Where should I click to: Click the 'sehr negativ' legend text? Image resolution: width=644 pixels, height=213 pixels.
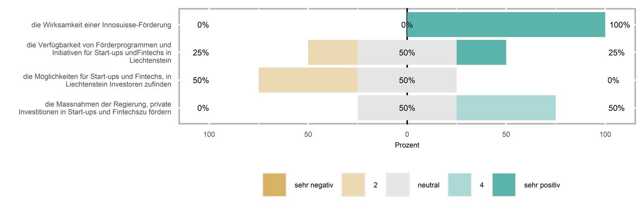click(314, 185)
